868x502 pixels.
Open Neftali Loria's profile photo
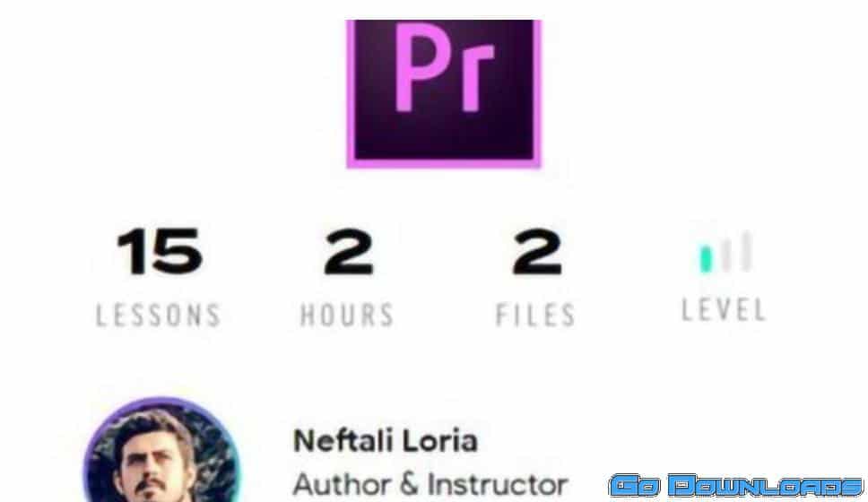(161, 449)
